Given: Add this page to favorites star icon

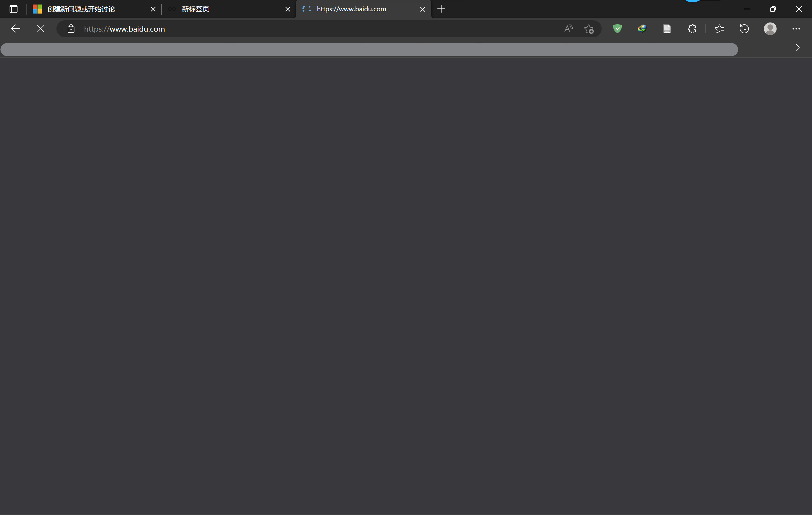Looking at the screenshot, I should click(589, 29).
